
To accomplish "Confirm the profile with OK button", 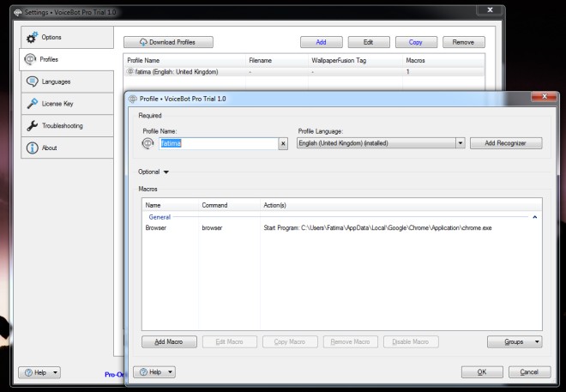I will click(x=482, y=371).
